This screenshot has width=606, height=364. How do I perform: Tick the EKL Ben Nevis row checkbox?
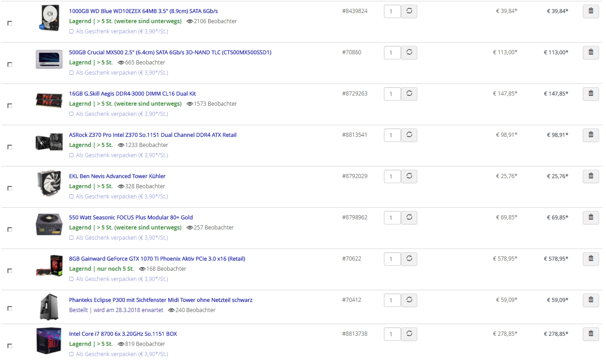[10, 188]
